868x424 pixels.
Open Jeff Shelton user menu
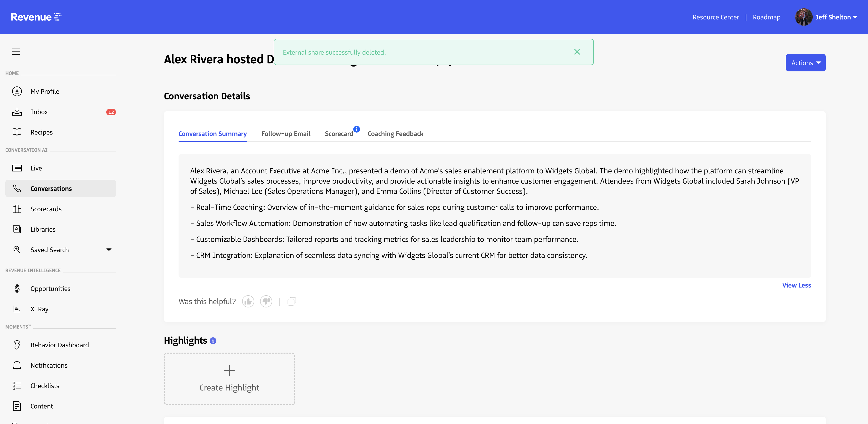pyautogui.click(x=836, y=17)
